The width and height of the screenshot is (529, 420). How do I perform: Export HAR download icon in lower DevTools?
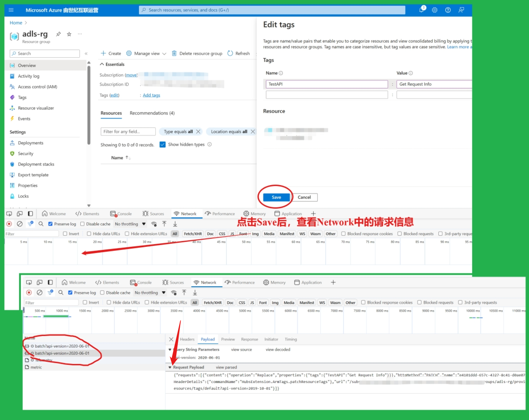click(x=195, y=292)
